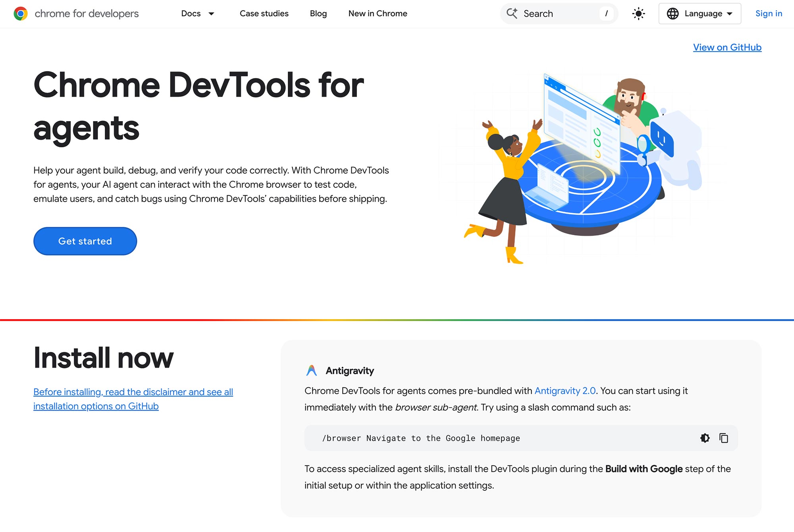Click the Chrome logo icon
The width and height of the screenshot is (794, 532).
(21, 13)
